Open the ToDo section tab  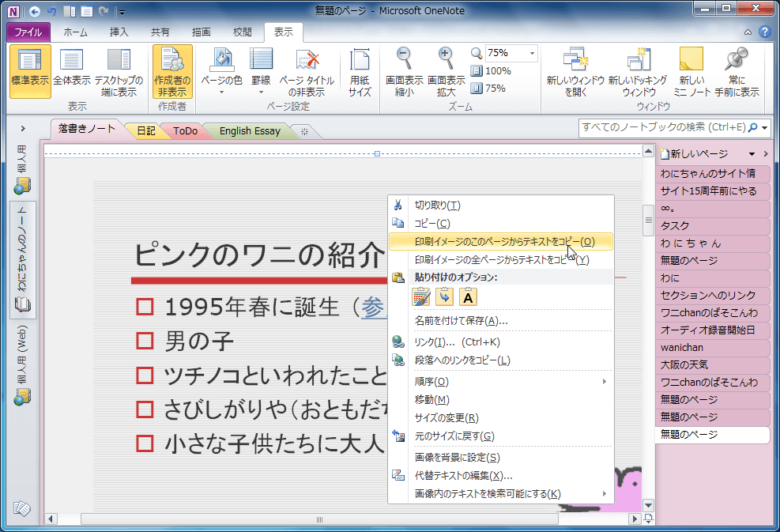coord(185,131)
